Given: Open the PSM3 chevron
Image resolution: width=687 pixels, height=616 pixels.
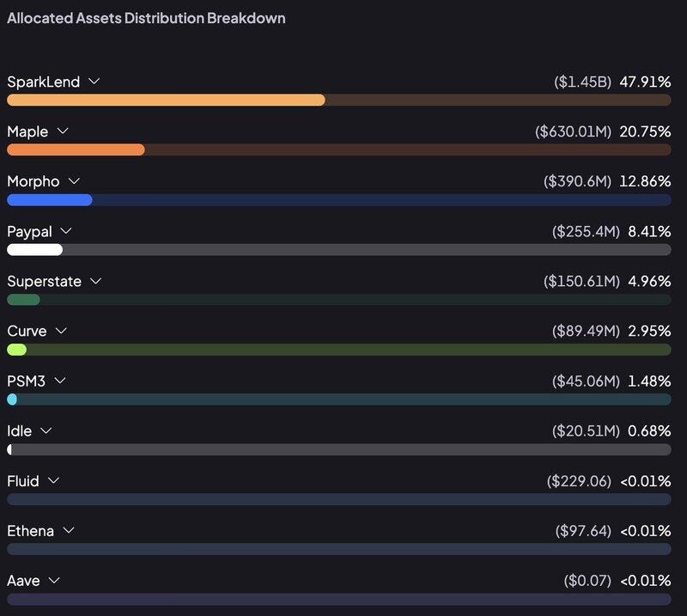Looking at the screenshot, I should coord(59,381).
